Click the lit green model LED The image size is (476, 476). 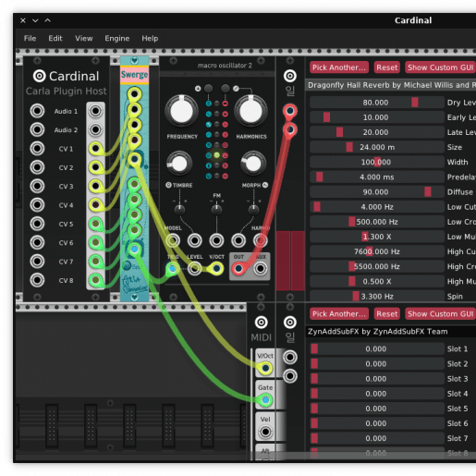[x=217, y=155]
